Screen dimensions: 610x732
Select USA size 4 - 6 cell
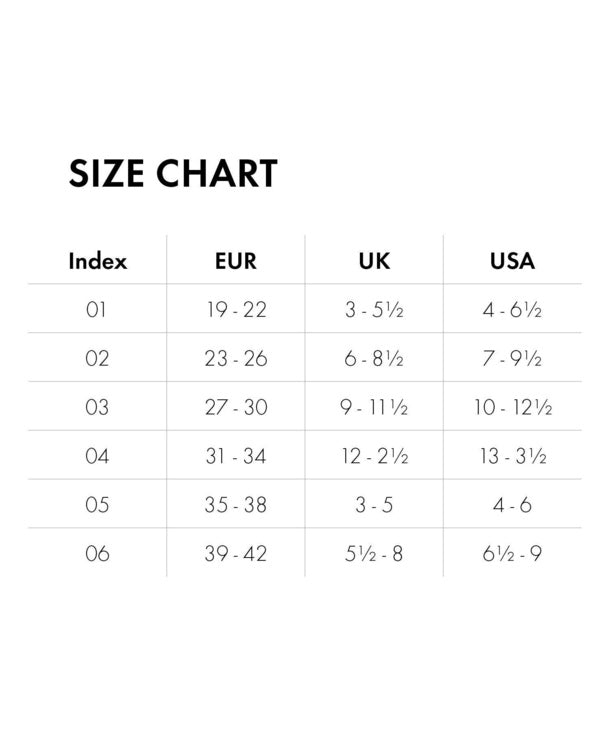512,505
